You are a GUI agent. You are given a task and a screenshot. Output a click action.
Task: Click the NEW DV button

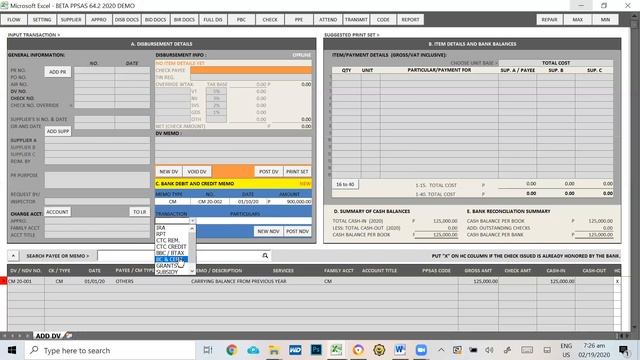pos(169,172)
